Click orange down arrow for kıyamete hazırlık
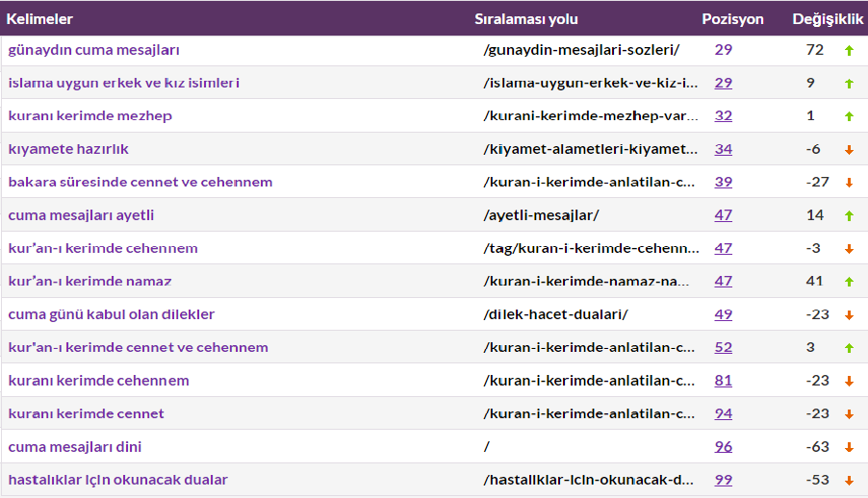 point(849,150)
